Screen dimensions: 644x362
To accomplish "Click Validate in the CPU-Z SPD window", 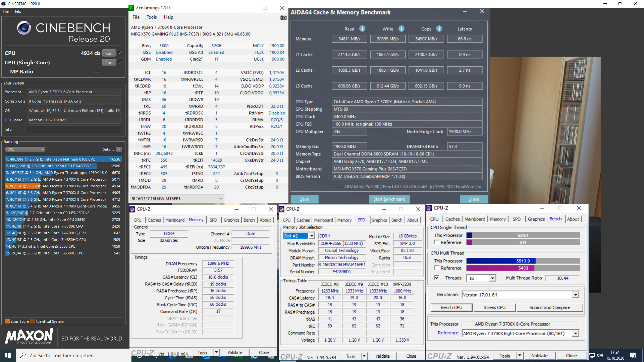I will click(382, 356).
